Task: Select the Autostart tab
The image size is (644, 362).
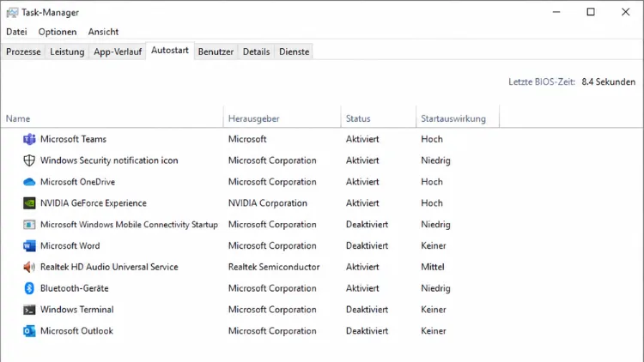Action: click(x=170, y=51)
